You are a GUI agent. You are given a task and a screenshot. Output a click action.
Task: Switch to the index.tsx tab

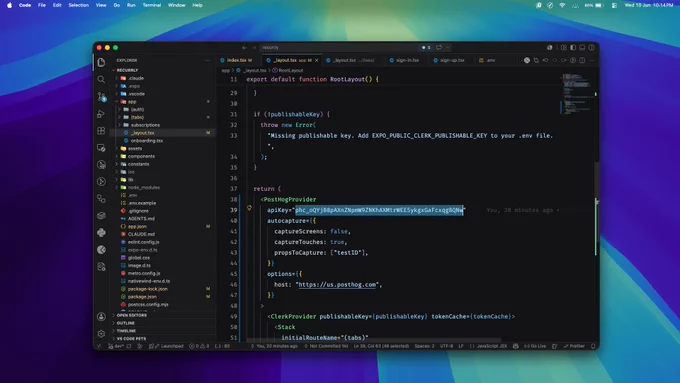tap(239, 60)
